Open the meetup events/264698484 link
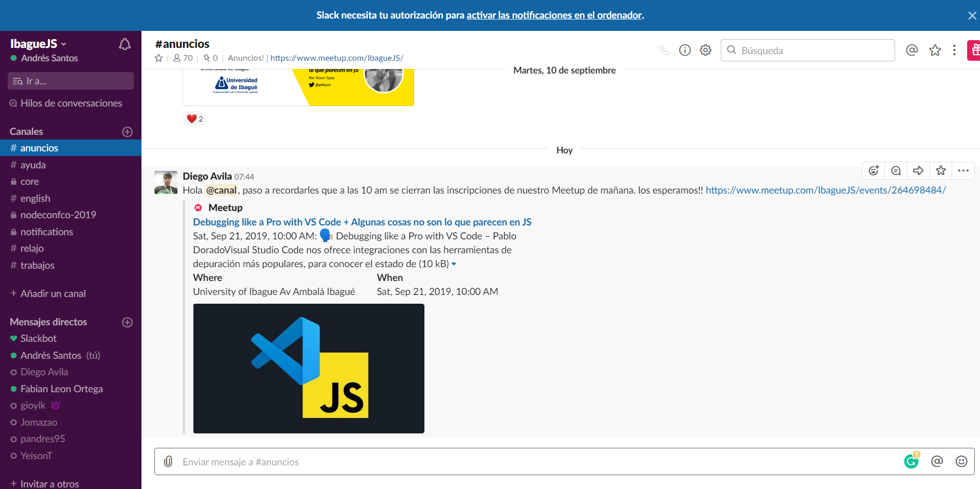The width and height of the screenshot is (980, 489). [826, 190]
